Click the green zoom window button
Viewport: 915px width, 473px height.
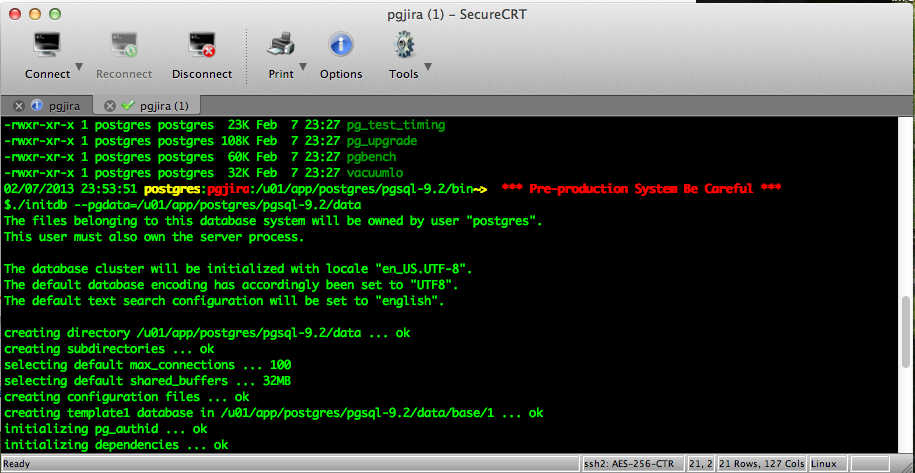(55, 14)
